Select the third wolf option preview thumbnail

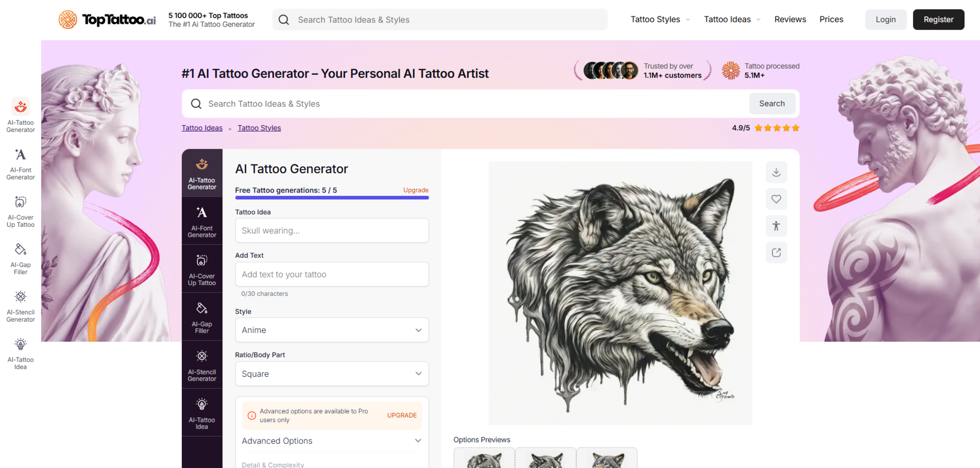pyautogui.click(x=607, y=458)
